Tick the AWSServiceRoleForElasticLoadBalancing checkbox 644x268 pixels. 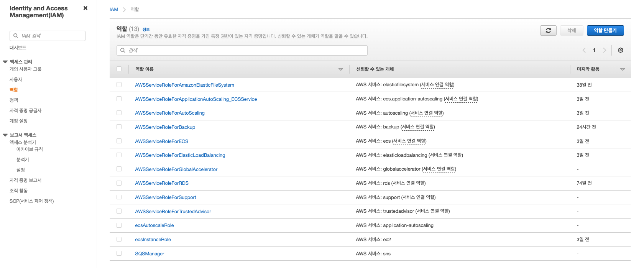(x=119, y=155)
